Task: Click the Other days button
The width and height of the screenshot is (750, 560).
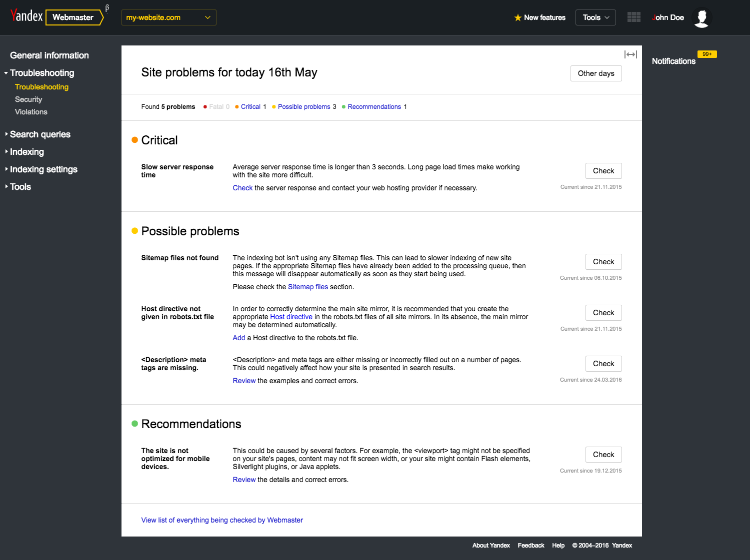Action: [596, 73]
